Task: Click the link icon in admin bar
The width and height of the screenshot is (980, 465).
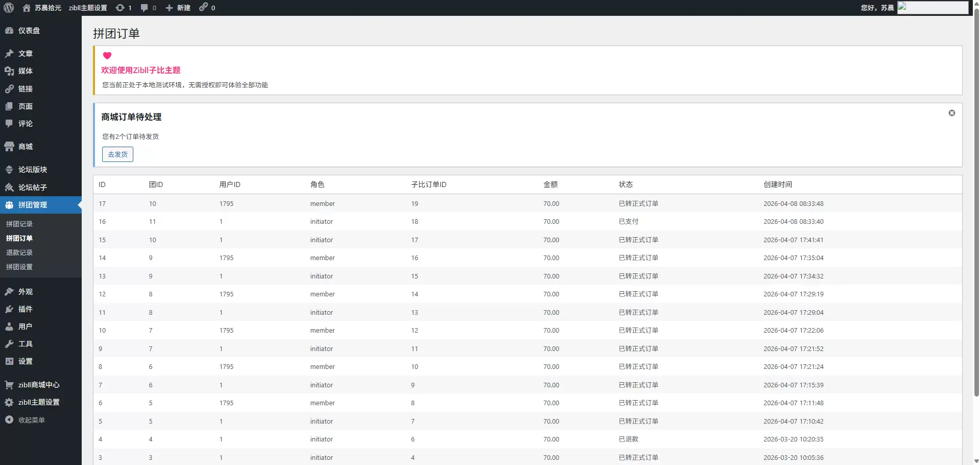Action: [203, 7]
